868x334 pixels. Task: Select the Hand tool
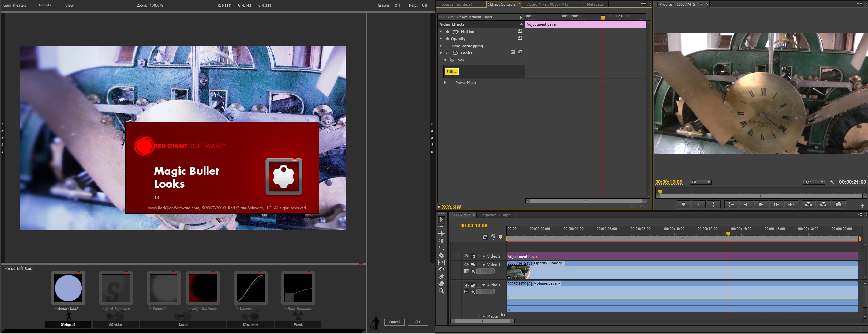441,284
